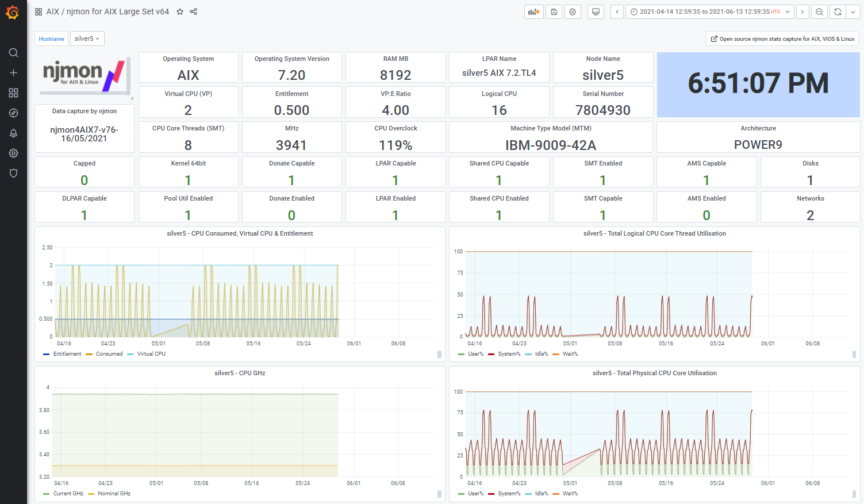Star this dashboard as favorite
The height and width of the screenshot is (504, 864).
coord(180,11)
